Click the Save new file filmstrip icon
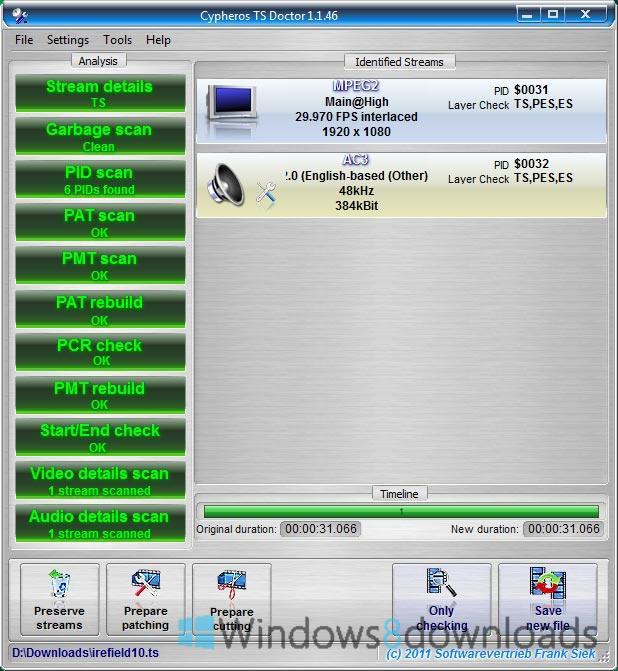 coord(548,583)
